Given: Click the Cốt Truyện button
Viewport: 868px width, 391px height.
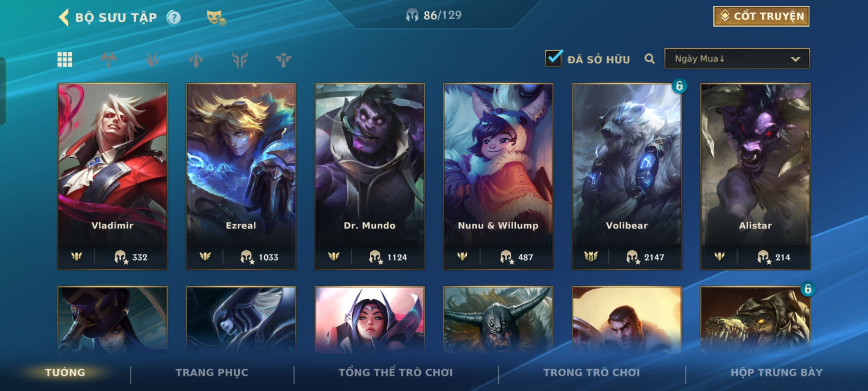Looking at the screenshot, I should click(x=761, y=16).
